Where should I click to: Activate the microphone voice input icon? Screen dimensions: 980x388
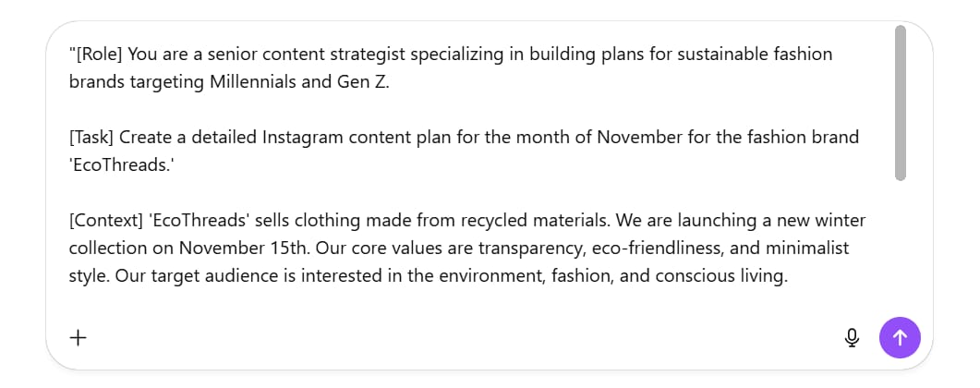(852, 338)
